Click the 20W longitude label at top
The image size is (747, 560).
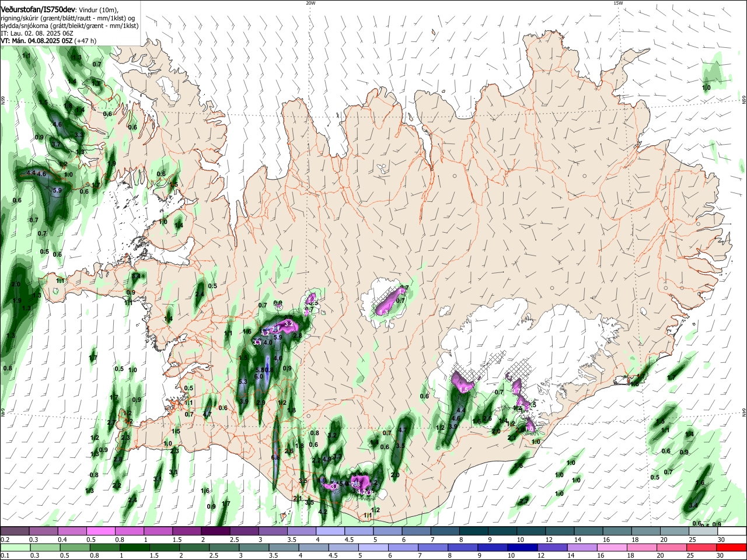click(310, 3)
